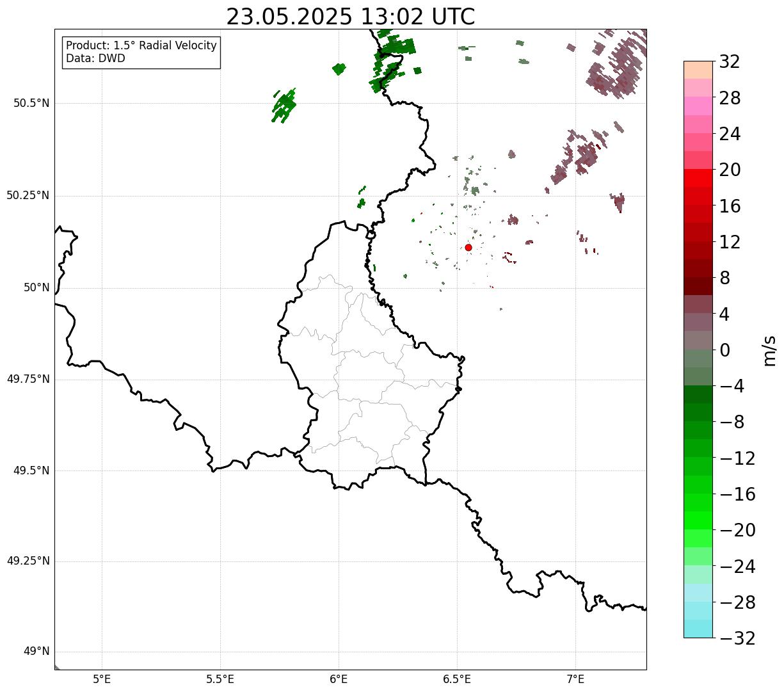Click the 12 colorbar tick label
The height and width of the screenshot is (692, 784).
(x=730, y=242)
